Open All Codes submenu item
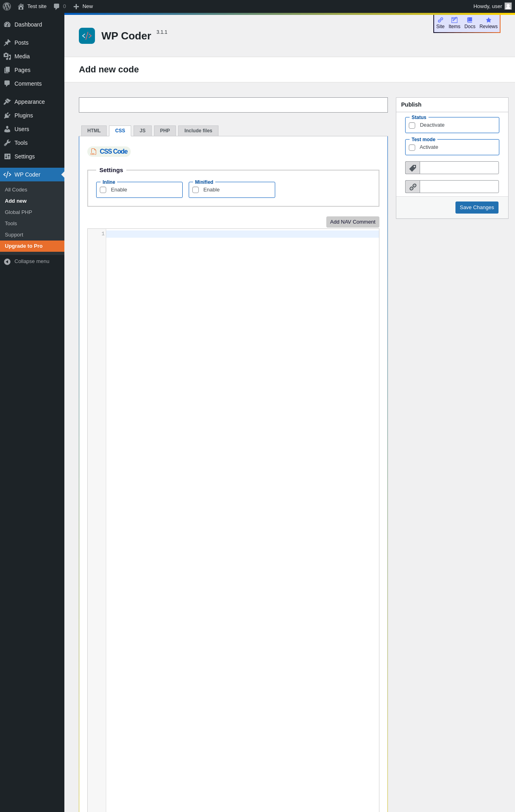 (x=32, y=190)
